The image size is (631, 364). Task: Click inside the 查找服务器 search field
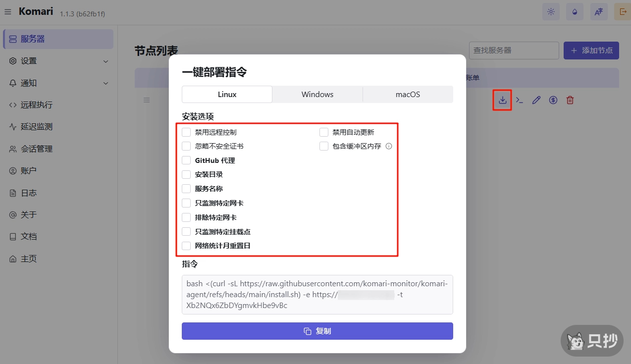pos(514,50)
